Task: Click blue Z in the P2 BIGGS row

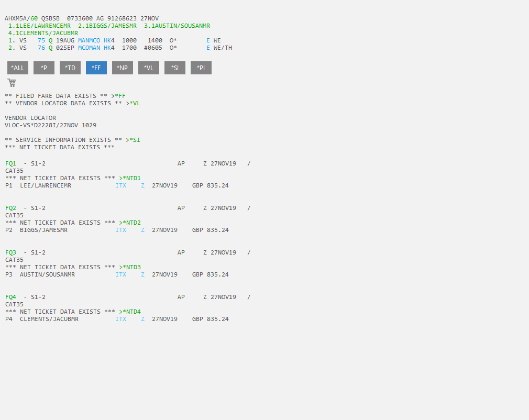Action: click(x=142, y=230)
